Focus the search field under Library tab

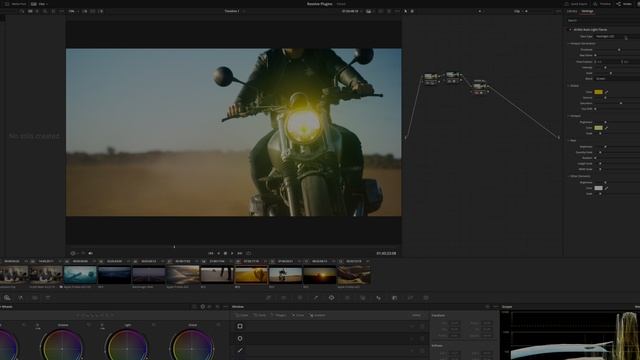(603, 20)
